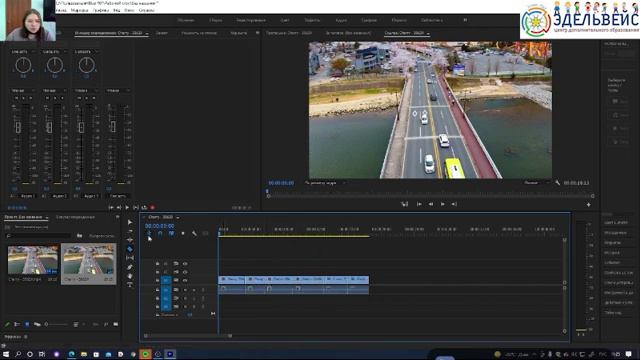
Task: Click the first mixer channel volume fader
Action: [x=18, y=127]
